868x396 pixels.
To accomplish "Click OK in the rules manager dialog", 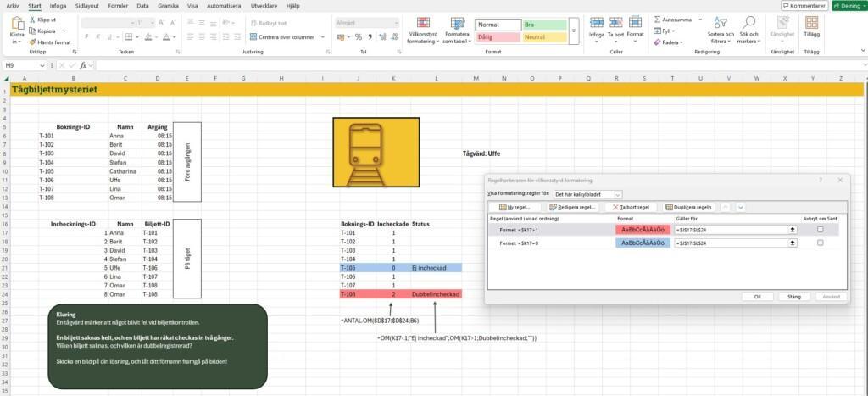I will pos(758,297).
